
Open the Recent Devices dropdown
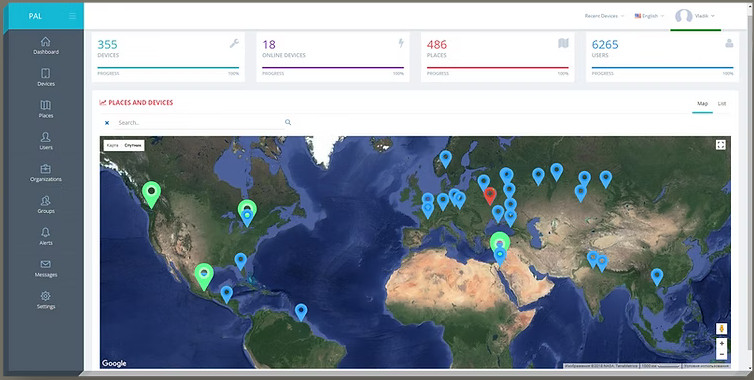(604, 16)
